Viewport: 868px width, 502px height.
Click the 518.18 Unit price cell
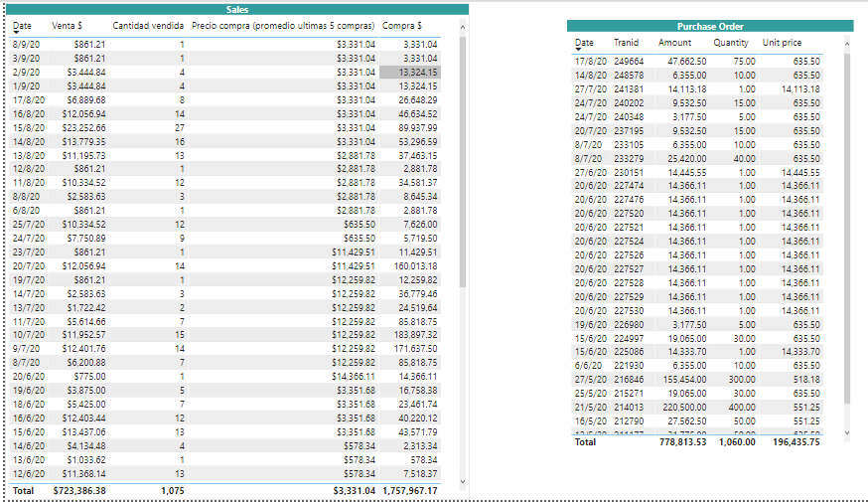806,380
